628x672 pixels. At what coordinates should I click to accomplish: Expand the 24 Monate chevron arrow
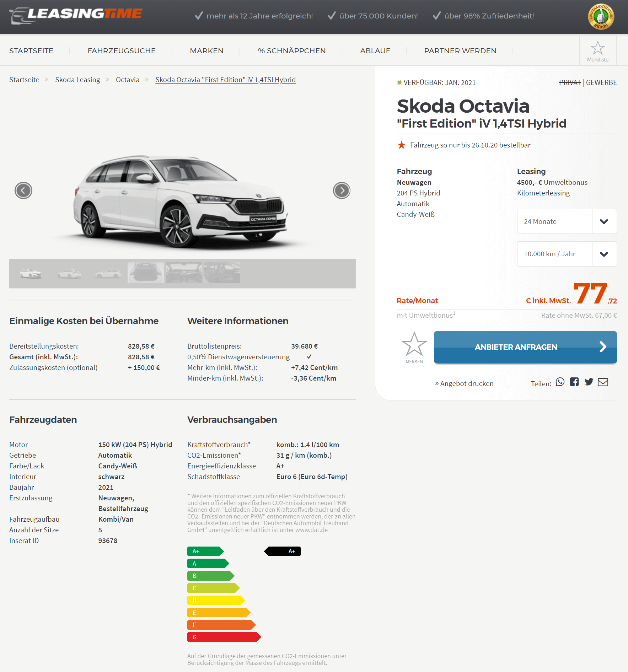click(x=604, y=221)
